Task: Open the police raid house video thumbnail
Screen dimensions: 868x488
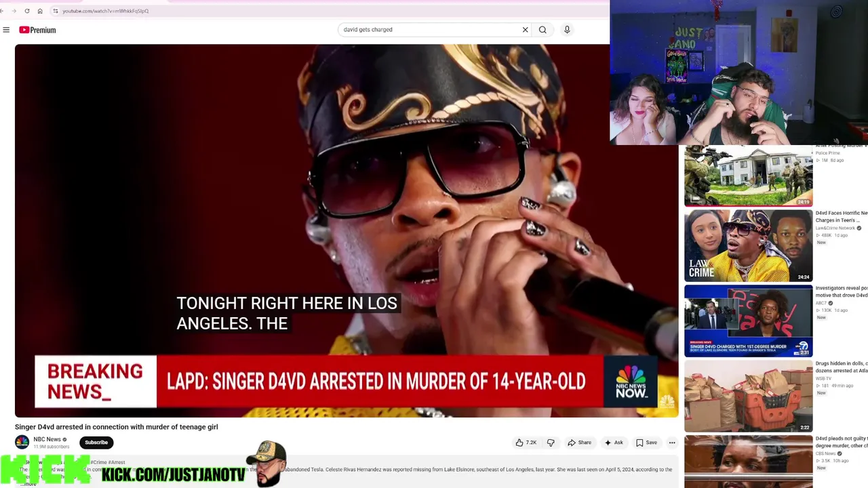Action: coord(748,175)
